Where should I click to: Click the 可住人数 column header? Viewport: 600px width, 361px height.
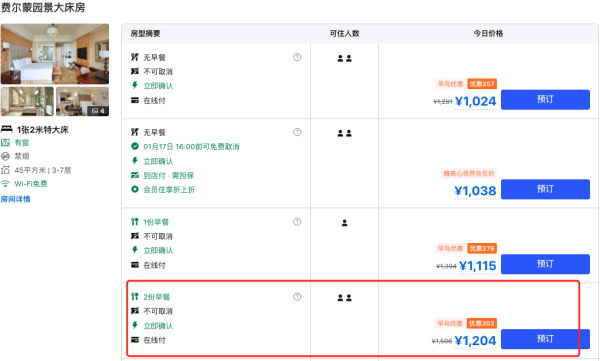click(x=344, y=34)
